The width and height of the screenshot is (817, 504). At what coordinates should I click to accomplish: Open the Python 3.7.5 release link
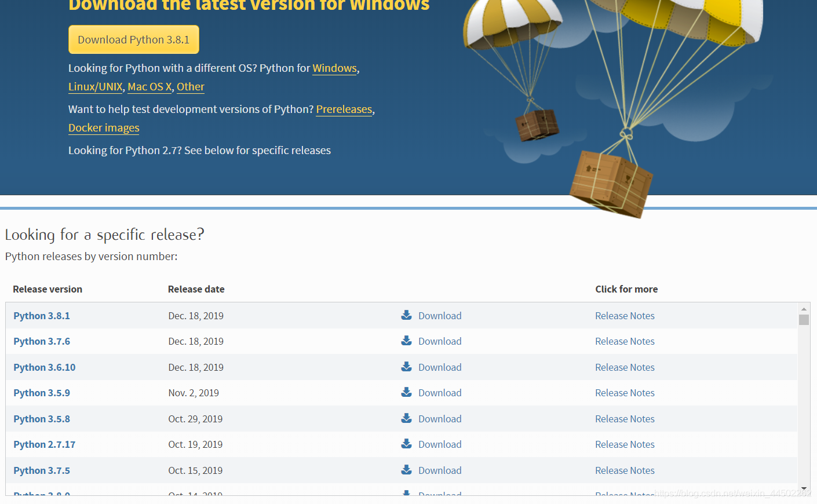(42, 470)
